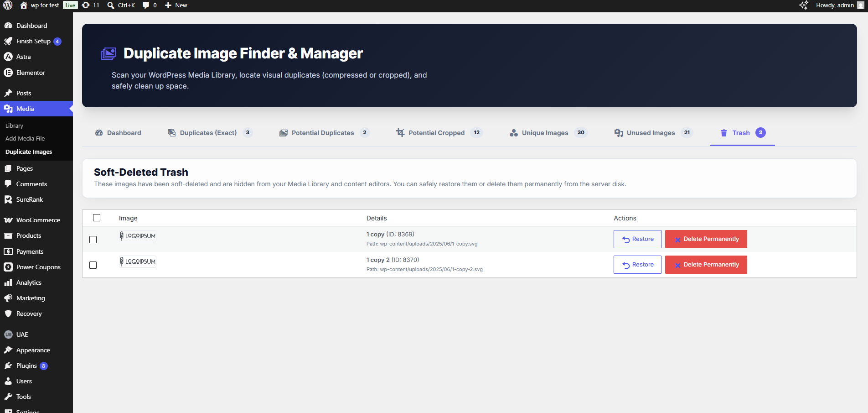Click the Live status badge
The width and height of the screenshot is (868, 413).
tap(70, 5)
